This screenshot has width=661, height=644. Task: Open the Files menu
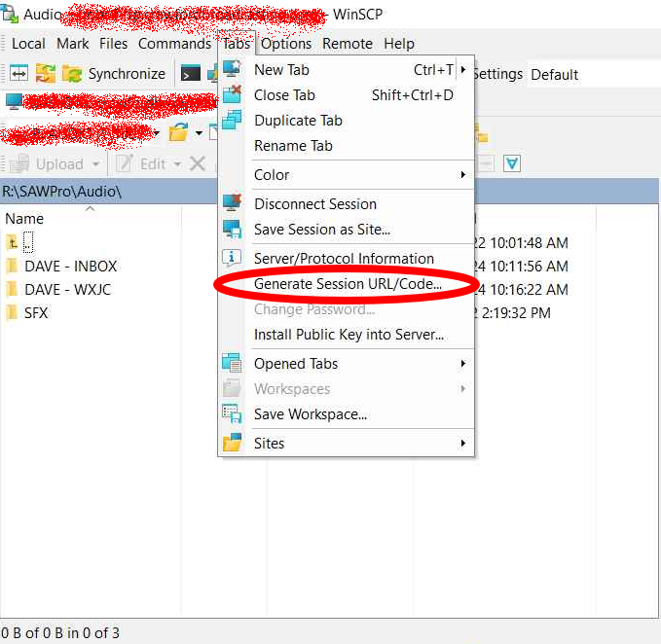[113, 44]
